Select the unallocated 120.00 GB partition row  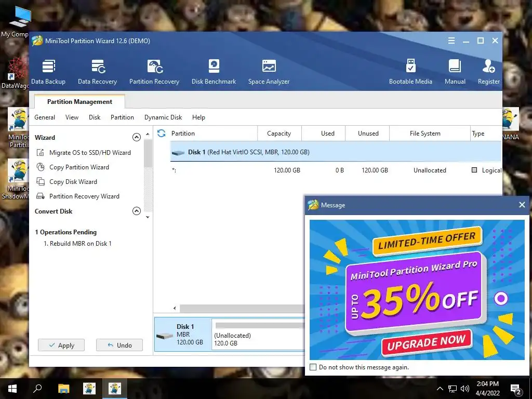tap(336, 170)
